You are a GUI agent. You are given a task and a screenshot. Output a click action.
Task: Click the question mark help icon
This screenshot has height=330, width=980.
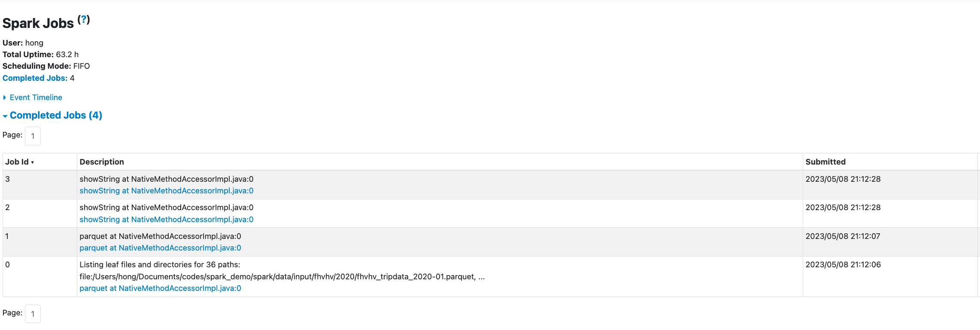click(x=84, y=19)
